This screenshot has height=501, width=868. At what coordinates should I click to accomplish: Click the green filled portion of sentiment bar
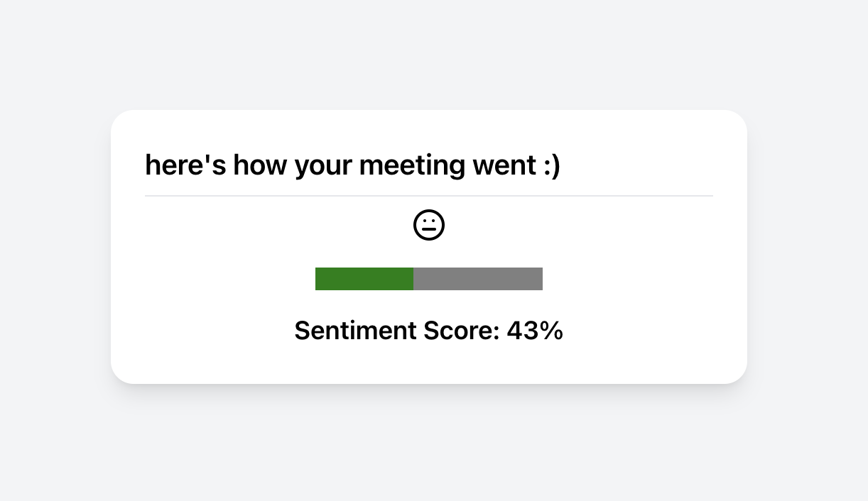[x=364, y=279]
